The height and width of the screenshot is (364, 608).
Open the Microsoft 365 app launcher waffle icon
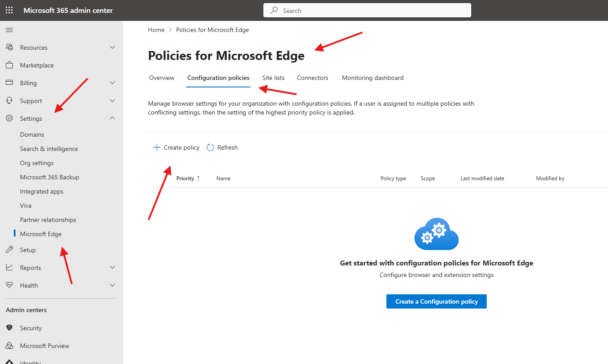point(9,10)
